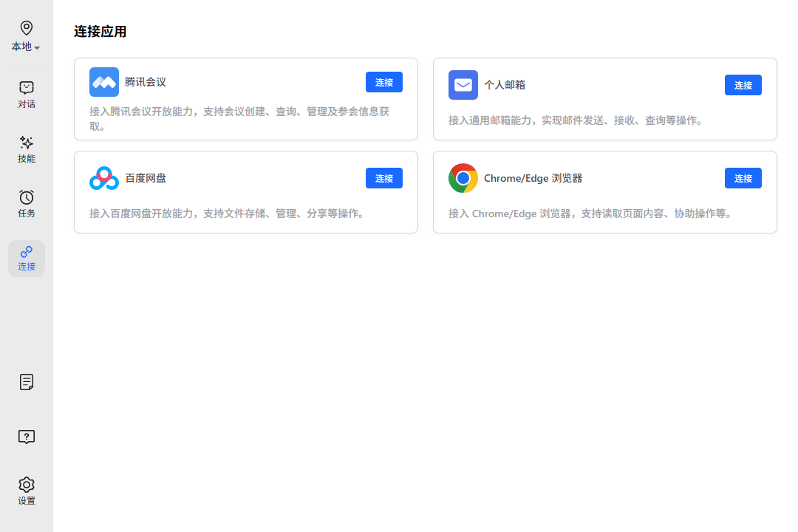
Task: Open the document notes icon in sidebar
Action: pyautogui.click(x=27, y=382)
